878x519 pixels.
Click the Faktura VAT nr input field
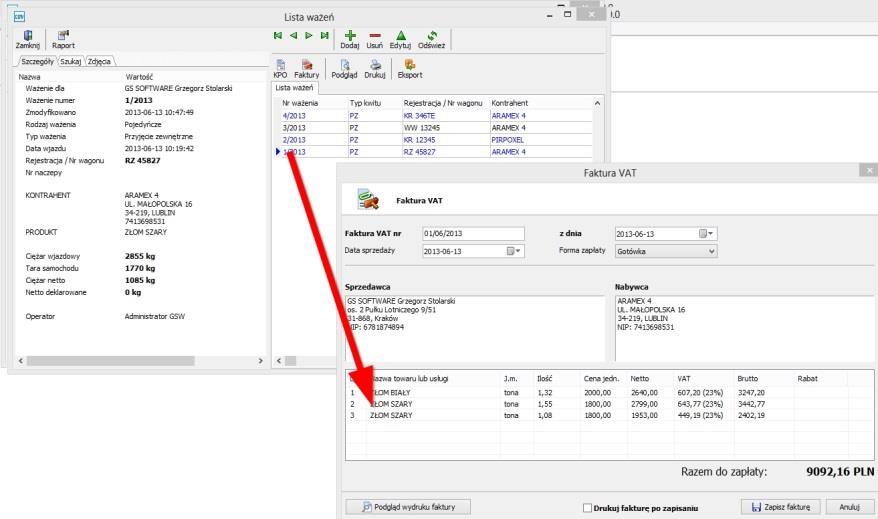coord(473,233)
